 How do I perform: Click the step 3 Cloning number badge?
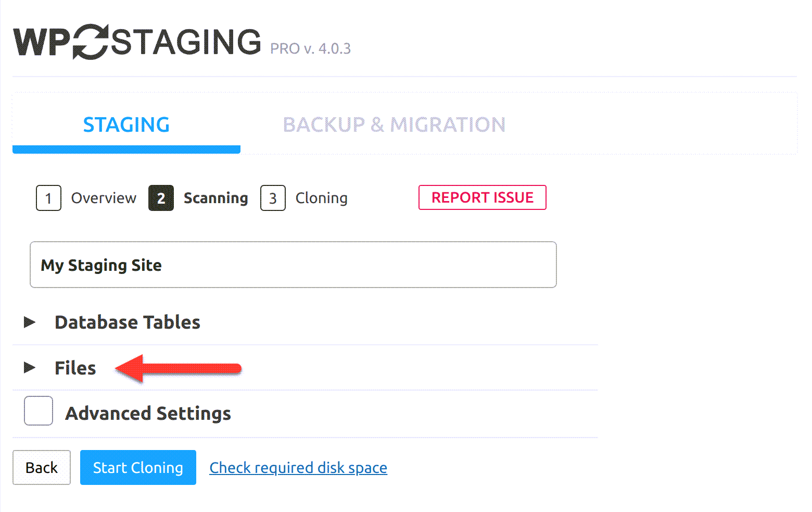coord(273,198)
